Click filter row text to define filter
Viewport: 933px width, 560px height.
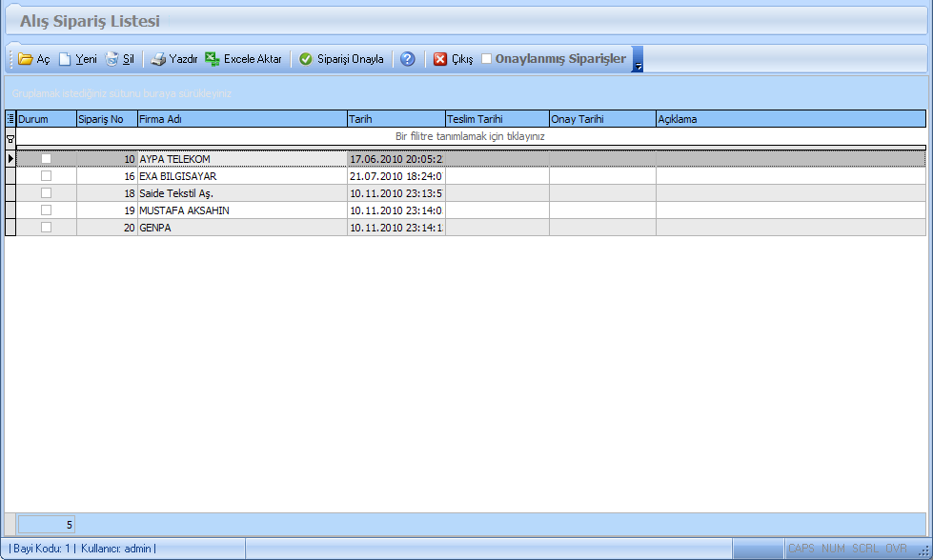470,137
